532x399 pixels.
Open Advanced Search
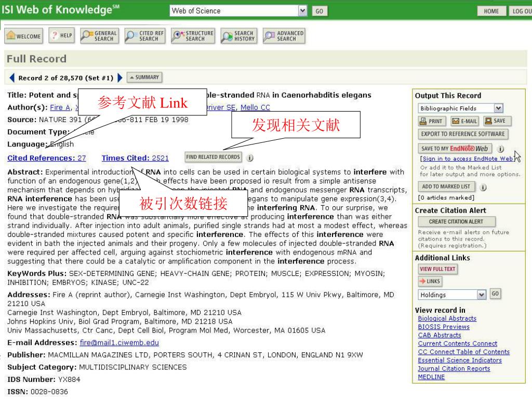click(x=284, y=36)
